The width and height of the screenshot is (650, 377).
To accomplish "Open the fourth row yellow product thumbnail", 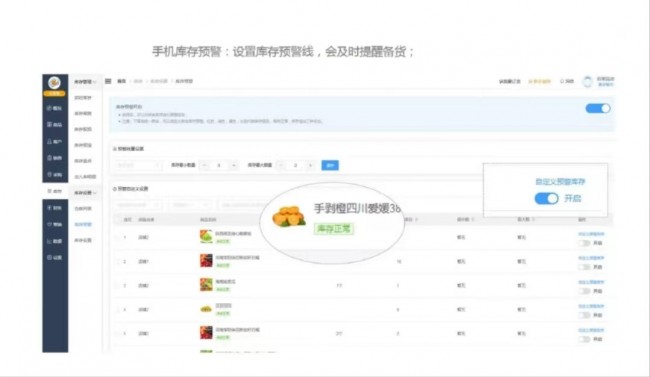I will point(206,309).
